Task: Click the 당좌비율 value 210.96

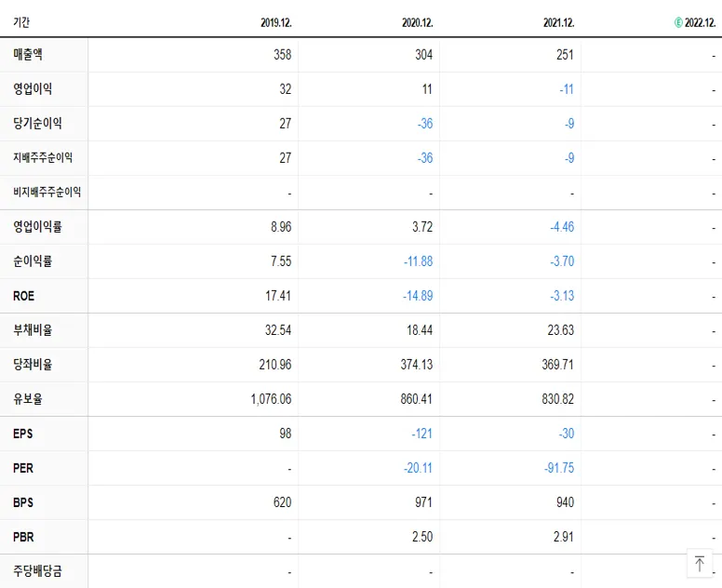Action: 275,365
